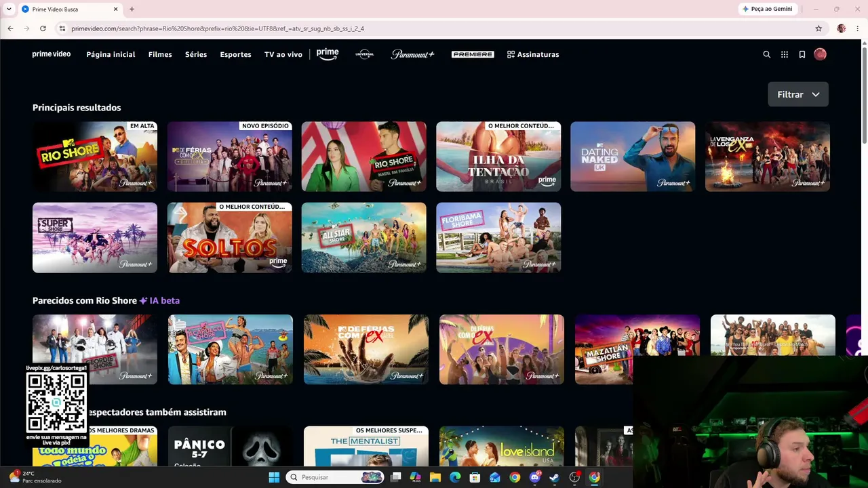Click the Principais resultados heading
Viewport: 868px width, 488px height.
[x=77, y=108]
